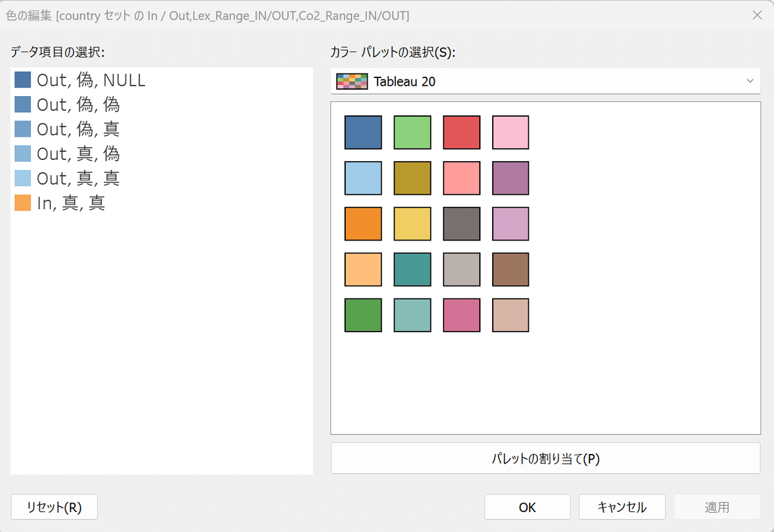774x532 pixels.
Task: Pick the salmon pink palette swatch
Action: 462,178
